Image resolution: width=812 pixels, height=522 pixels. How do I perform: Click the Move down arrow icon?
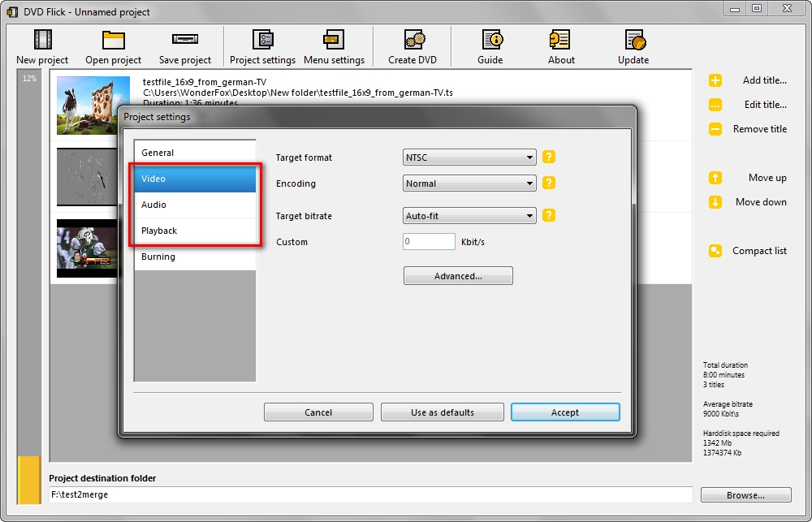(x=715, y=202)
